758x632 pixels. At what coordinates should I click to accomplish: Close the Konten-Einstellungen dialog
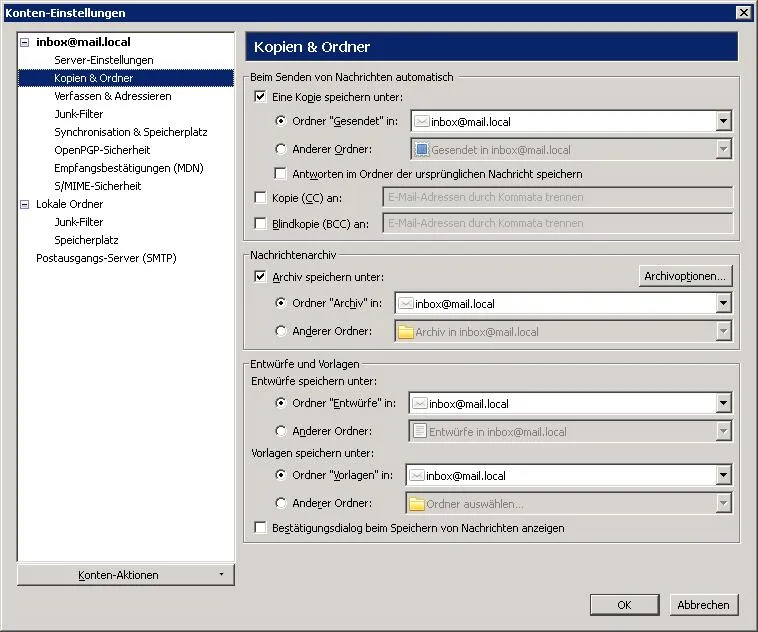(x=743, y=13)
